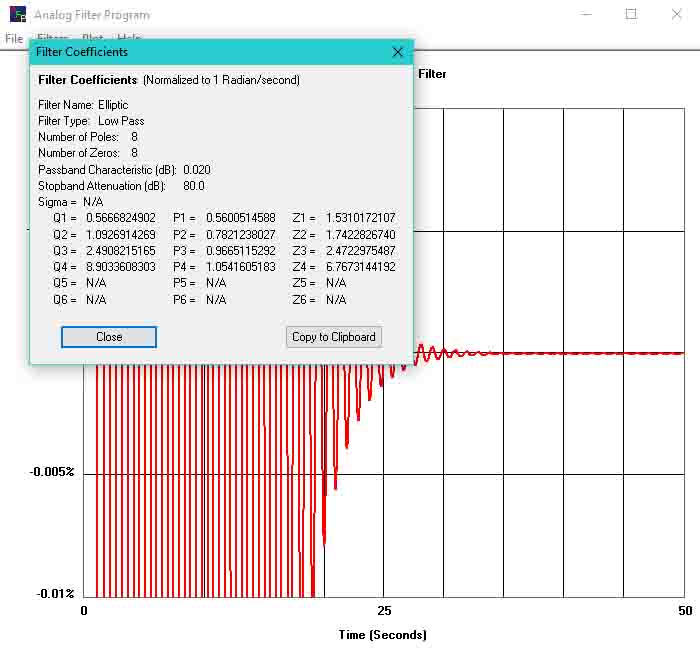Click the Filter Coefficients dialog title bar
Screen dimensions: 700x671
[200, 52]
